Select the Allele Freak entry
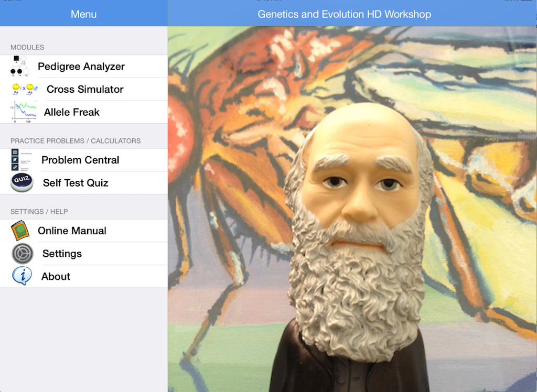Screen dimensions: 537x392 [84, 112]
